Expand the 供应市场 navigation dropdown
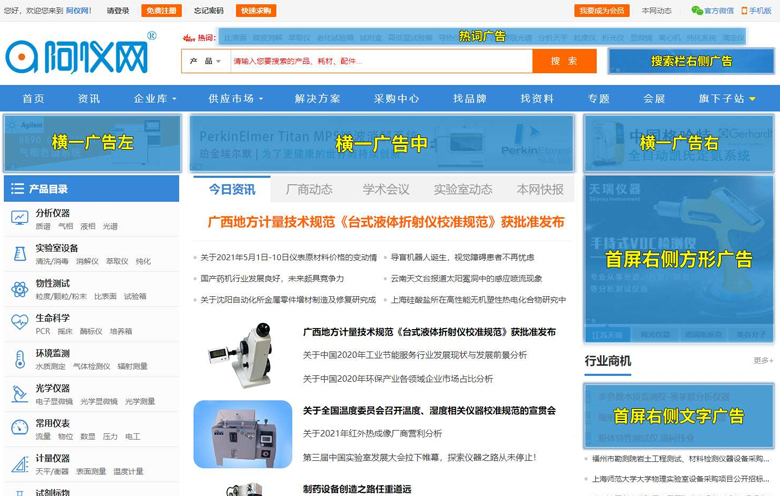The image size is (780, 496). coord(236,99)
